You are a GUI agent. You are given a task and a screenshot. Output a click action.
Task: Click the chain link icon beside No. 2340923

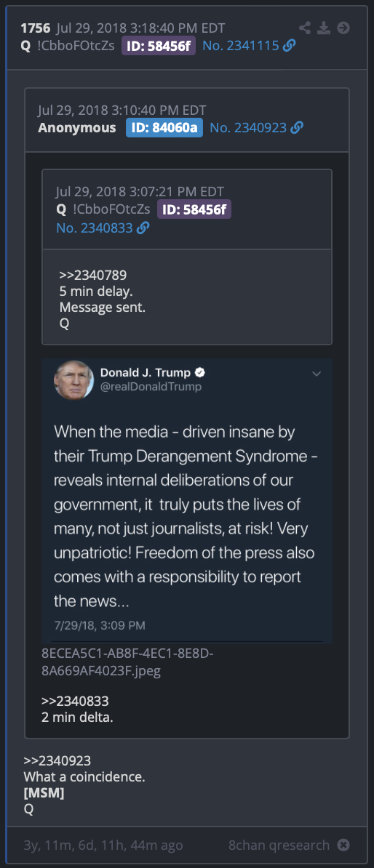pos(296,128)
